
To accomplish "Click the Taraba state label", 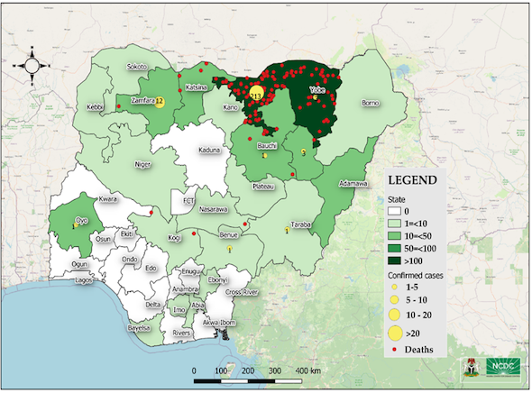I will coord(300,224).
